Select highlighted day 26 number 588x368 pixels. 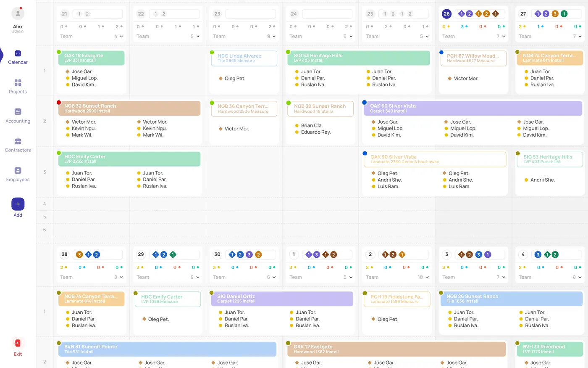(446, 14)
